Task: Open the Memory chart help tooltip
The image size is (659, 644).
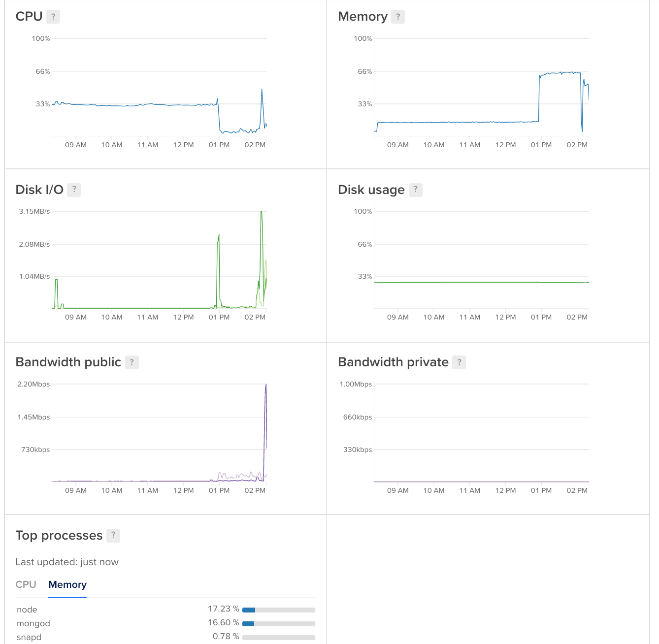Action: pyautogui.click(x=398, y=16)
